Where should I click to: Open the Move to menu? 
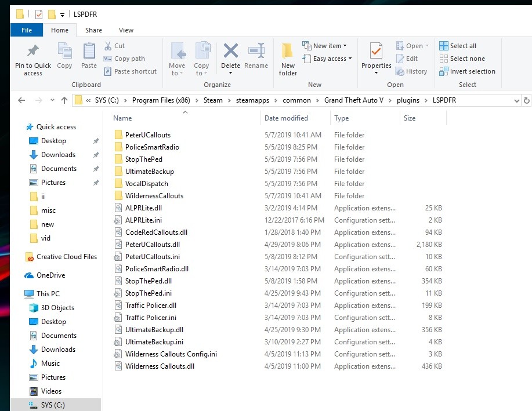[177, 59]
